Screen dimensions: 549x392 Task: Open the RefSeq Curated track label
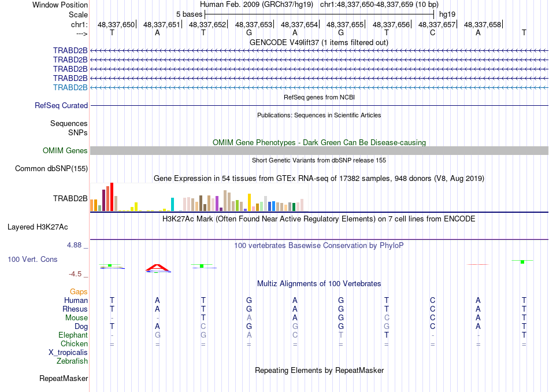(61, 105)
